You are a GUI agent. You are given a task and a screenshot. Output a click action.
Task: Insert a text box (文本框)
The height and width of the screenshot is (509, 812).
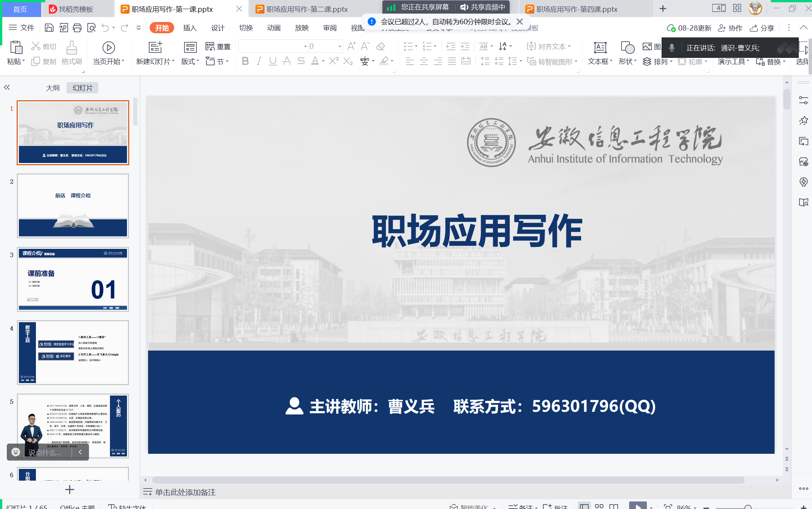[x=600, y=53]
